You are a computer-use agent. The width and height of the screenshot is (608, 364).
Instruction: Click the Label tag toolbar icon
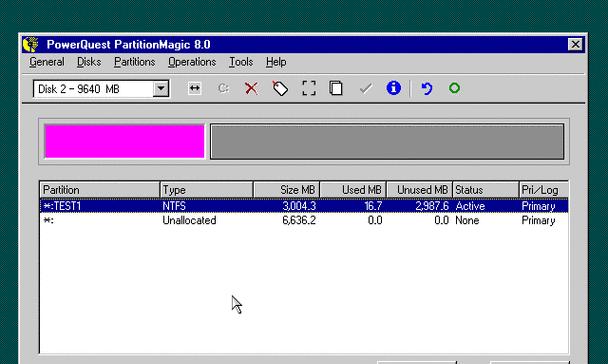coord(280,88)
